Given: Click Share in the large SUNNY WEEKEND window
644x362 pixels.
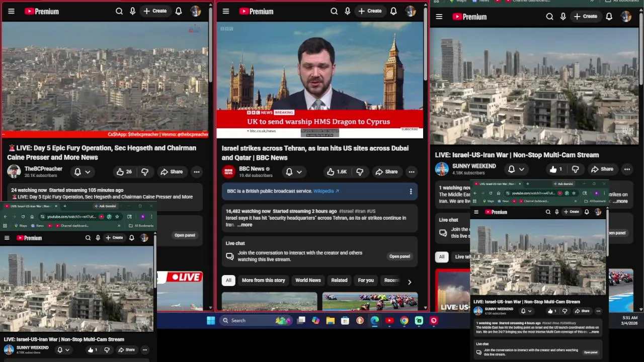Looking at the screenshot, I should pos(602,169).
